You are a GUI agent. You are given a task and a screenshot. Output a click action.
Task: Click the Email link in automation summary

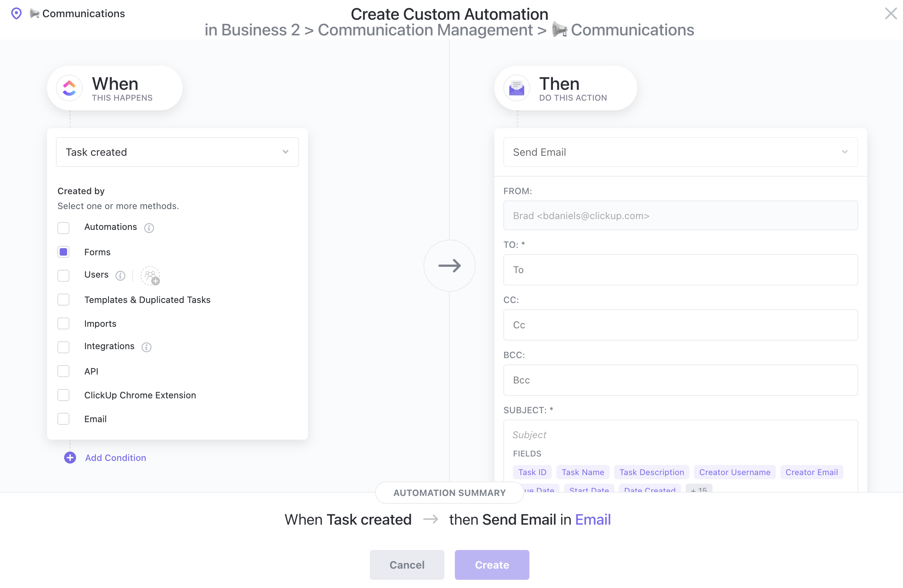[593, 519]
